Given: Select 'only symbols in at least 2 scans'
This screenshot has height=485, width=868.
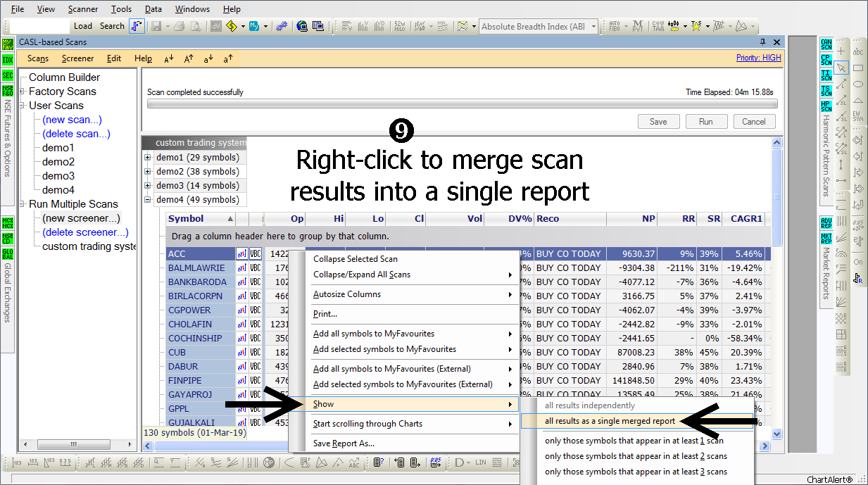Looking at the screenshot, I should click(x=636, y=456).
